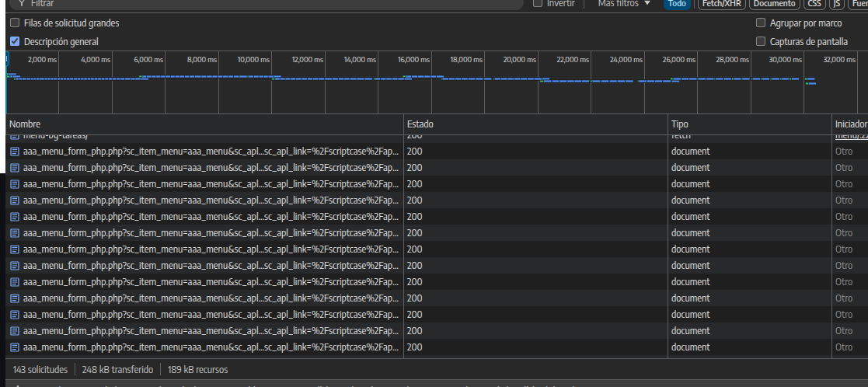Enable Filas de solicitud grandes checkbox
The image size is (868, 387).
tap(15, 23)
